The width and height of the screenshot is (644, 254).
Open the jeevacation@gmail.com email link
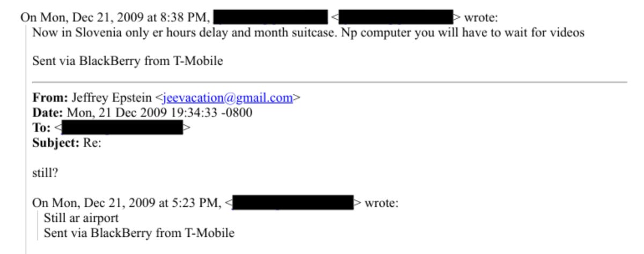click(x=228, y=98)
